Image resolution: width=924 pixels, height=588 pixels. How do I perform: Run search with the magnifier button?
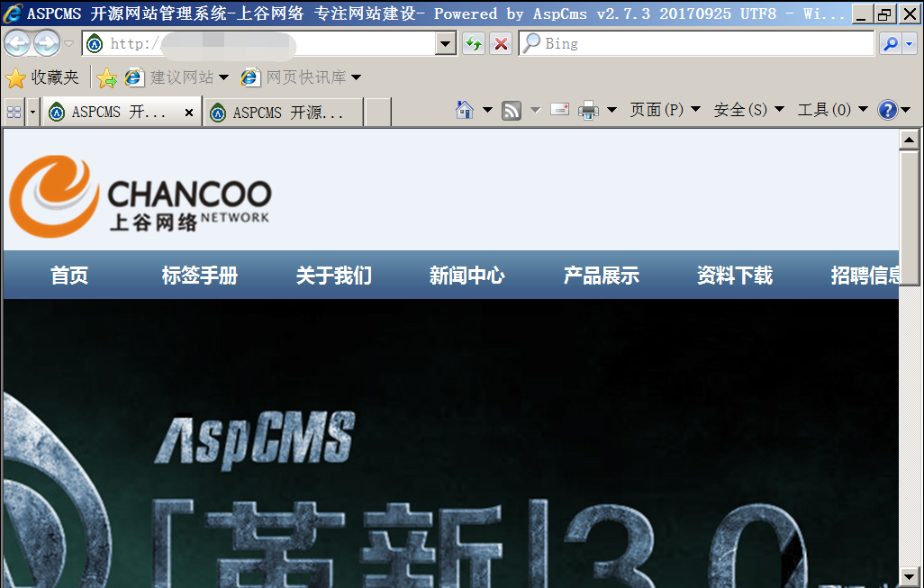(890, 43)
